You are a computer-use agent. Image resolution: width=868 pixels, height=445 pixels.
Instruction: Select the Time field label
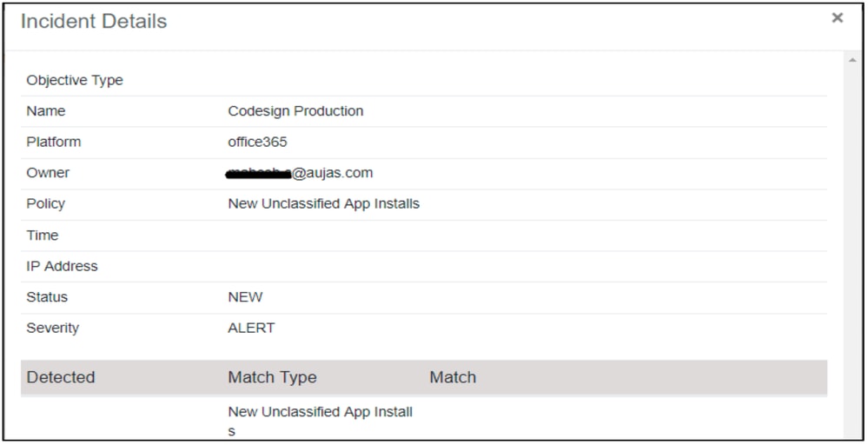point(43,235)
